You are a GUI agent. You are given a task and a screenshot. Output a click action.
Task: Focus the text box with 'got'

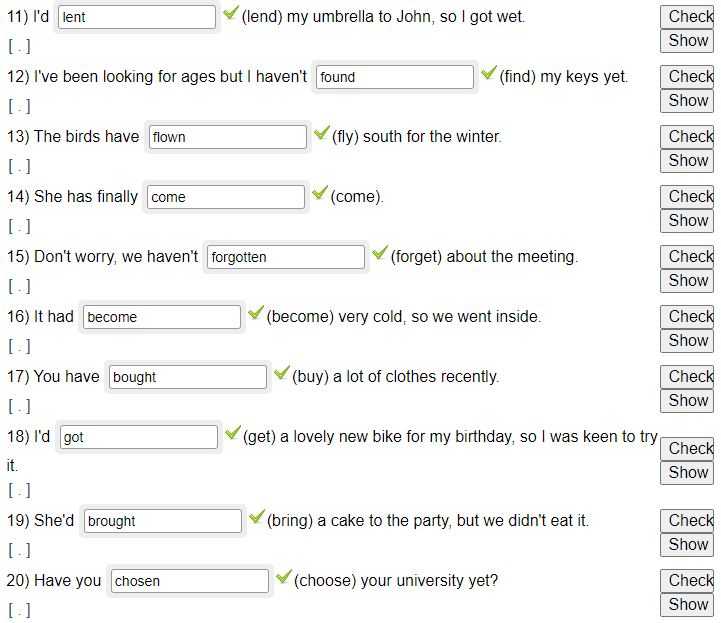(138, 437)
